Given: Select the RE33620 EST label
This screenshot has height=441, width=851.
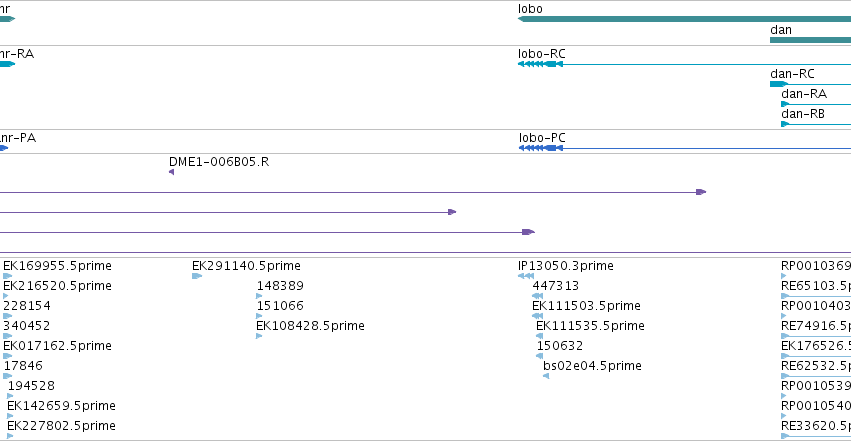Looking at the screenshot, I should pyautogui.click(x=816, y=426).
